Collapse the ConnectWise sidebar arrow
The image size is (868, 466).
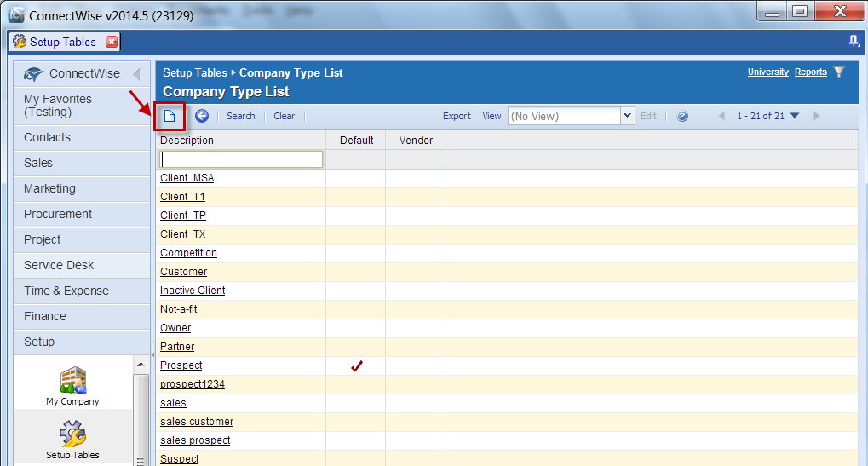tap(137, 73)
